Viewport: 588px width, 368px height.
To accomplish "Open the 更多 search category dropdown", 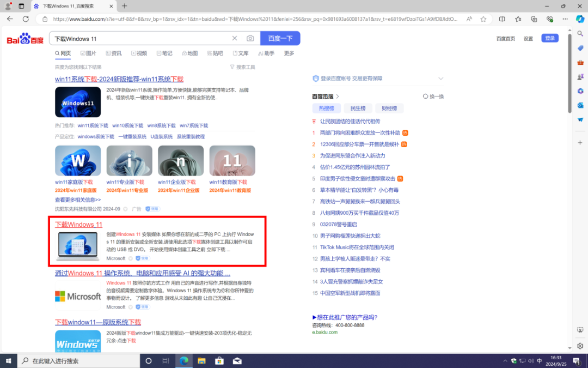I will click(289, 53).
